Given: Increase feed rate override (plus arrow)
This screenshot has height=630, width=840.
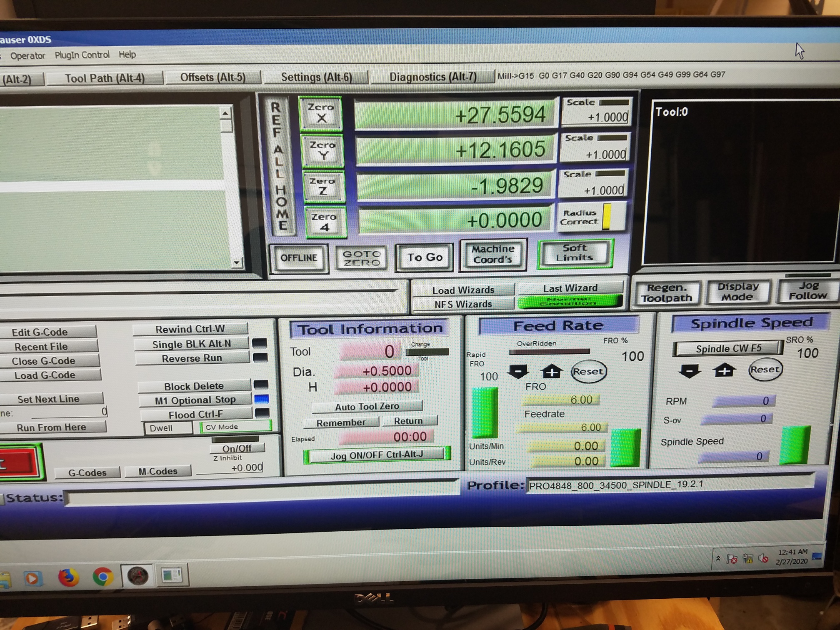Looking at the screenshot, I should point(551,371).
